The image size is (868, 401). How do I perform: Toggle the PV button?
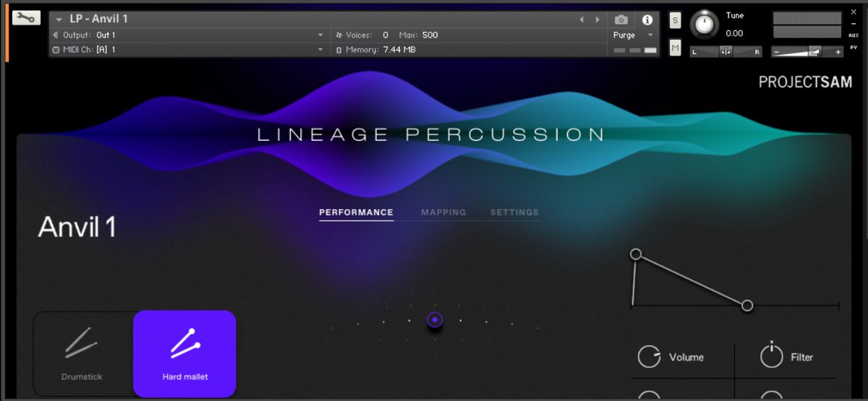(854, 47)
